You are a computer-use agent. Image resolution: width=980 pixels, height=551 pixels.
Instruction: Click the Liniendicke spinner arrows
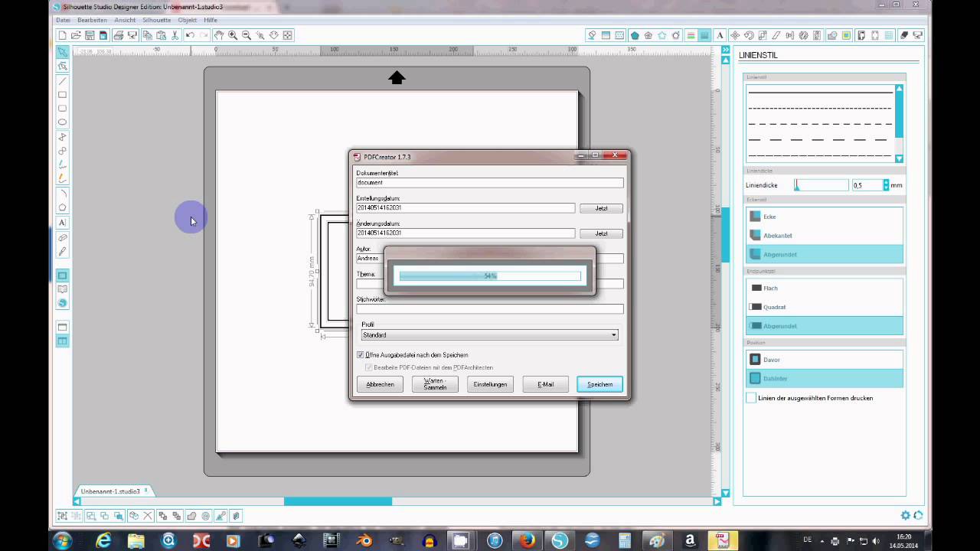(x=886, y=185)
